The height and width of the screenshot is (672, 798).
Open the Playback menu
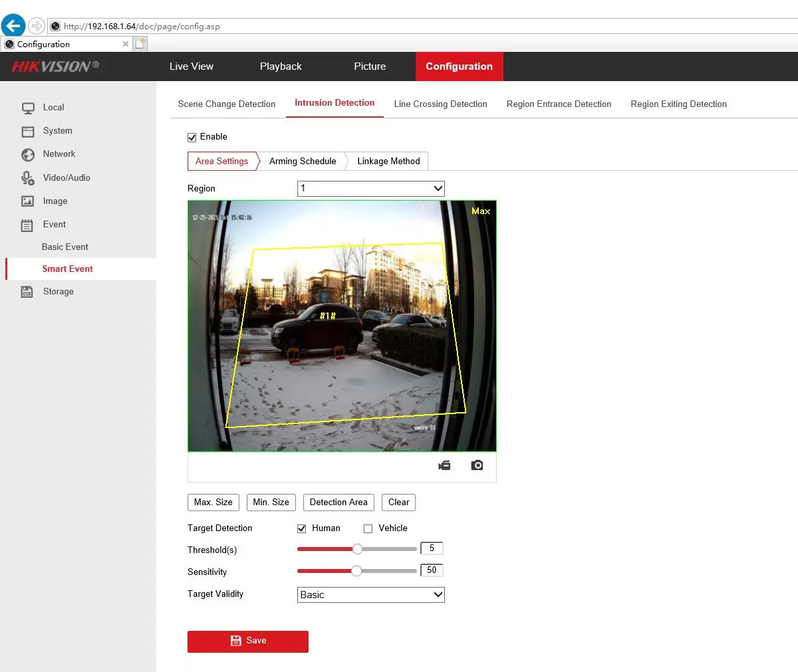point(281,66)
